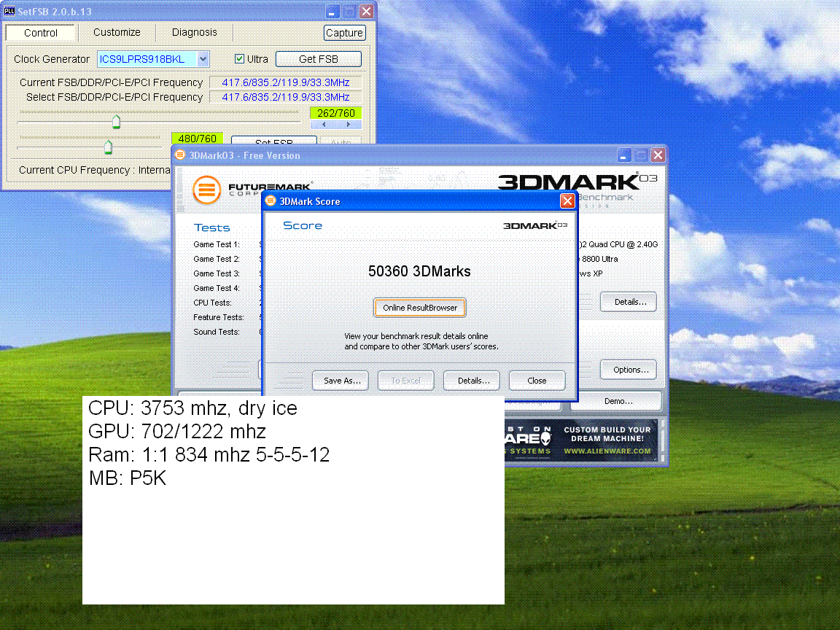The height and width of the screenshot is (630, 840).
Task: Click the right arrow under 262/760
Action: 349,124
